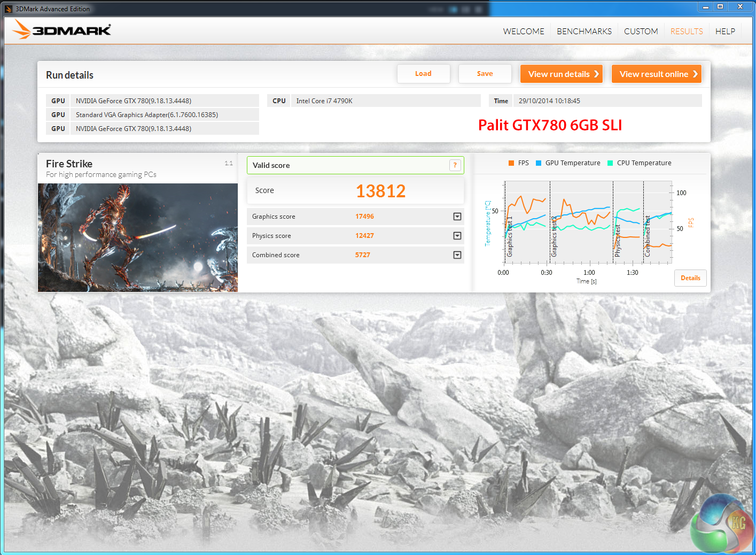Click the Valid score label
The width and height of the screenshot is (756, 555).
click(x=271, y=165)
